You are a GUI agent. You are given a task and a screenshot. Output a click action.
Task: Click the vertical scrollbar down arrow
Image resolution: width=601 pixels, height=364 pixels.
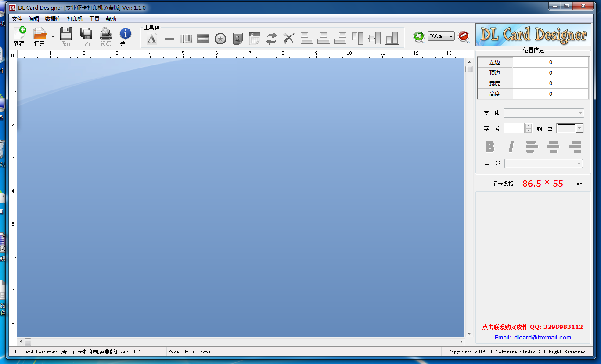coord(469,334)
